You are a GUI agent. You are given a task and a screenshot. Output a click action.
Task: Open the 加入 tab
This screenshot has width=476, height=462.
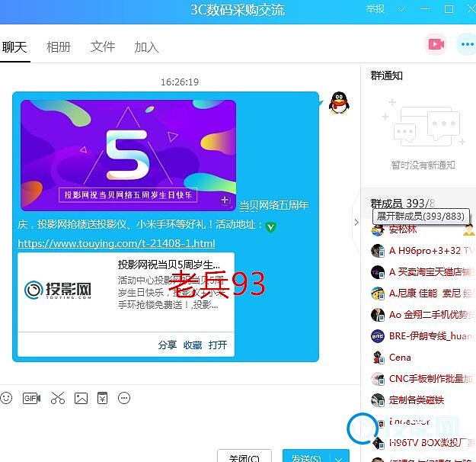point(146,47)
